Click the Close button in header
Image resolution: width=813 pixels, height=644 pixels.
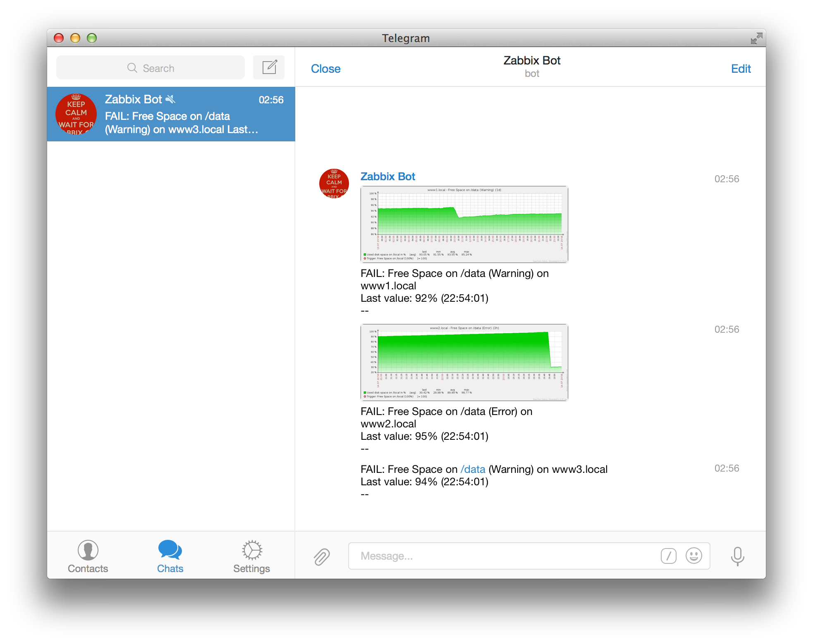[325, 69]
